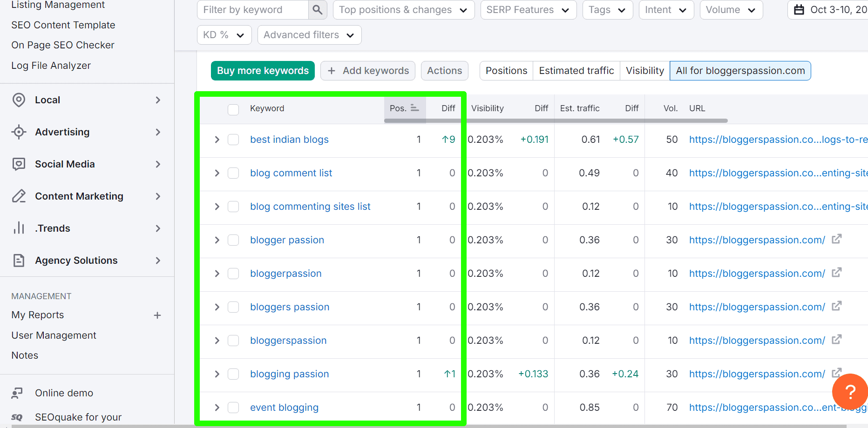Click the Buy more keywords button
The height and width of the screenshot is (428, 868).
coord(263,70)
